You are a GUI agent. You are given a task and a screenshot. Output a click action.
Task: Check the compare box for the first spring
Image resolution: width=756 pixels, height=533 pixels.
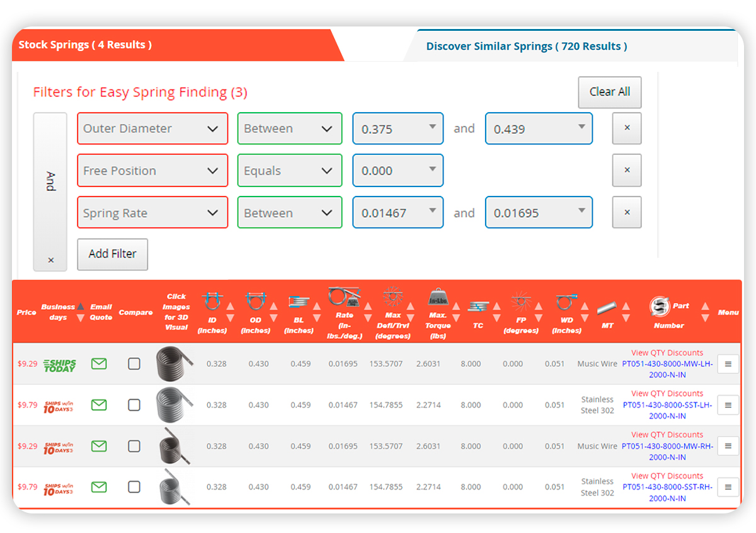pyautogui.click(x=134, y=364)
